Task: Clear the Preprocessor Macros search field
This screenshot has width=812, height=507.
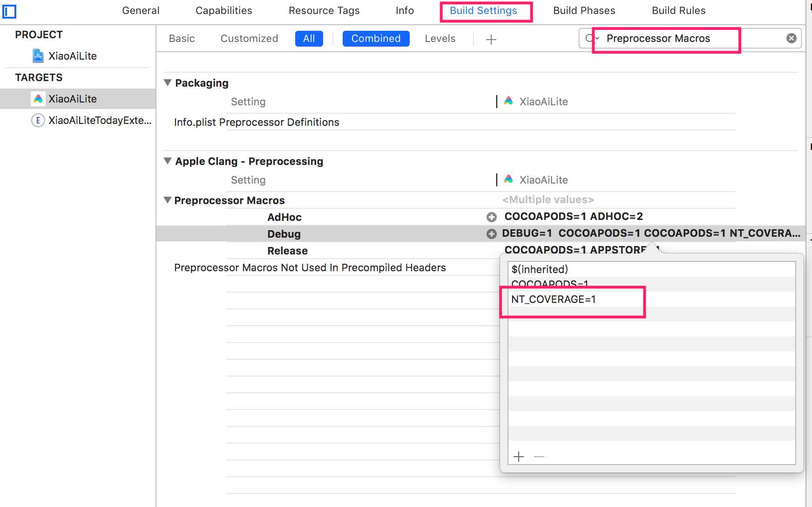Action: [791, 38]
